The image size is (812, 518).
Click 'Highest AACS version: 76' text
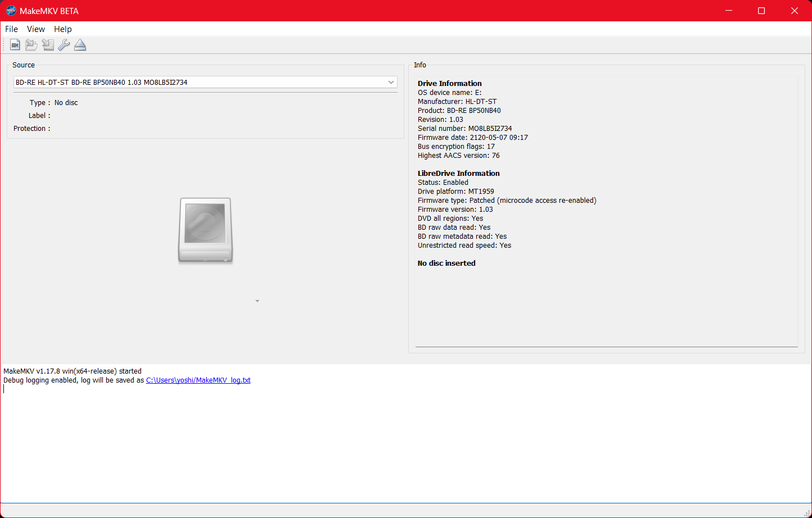coord(459,156)
